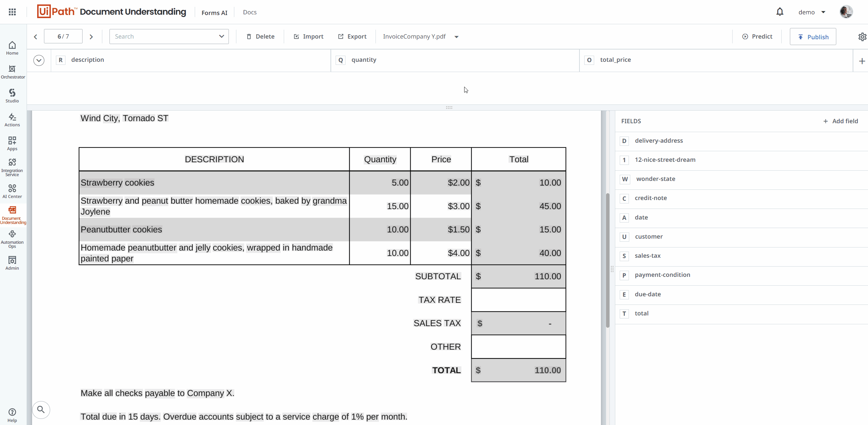Run Predict on document
The width and height of the screenshot is (868, 425).
[x=757, y=37]
